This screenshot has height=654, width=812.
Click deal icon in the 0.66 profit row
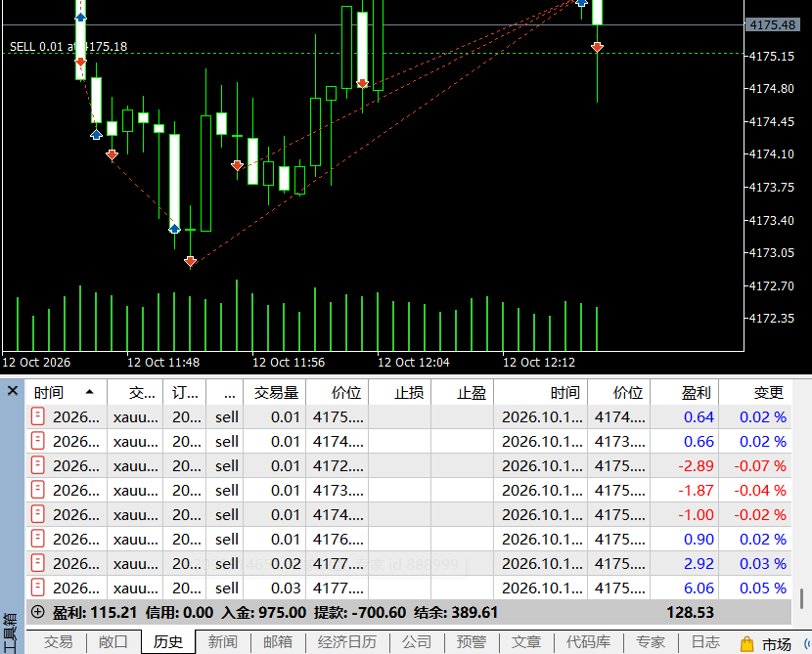click(x=38, y=441)
